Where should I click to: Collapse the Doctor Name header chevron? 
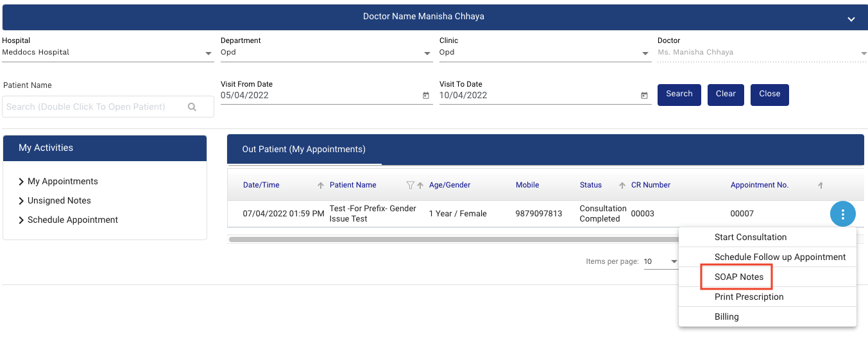(x=851, y=19)
